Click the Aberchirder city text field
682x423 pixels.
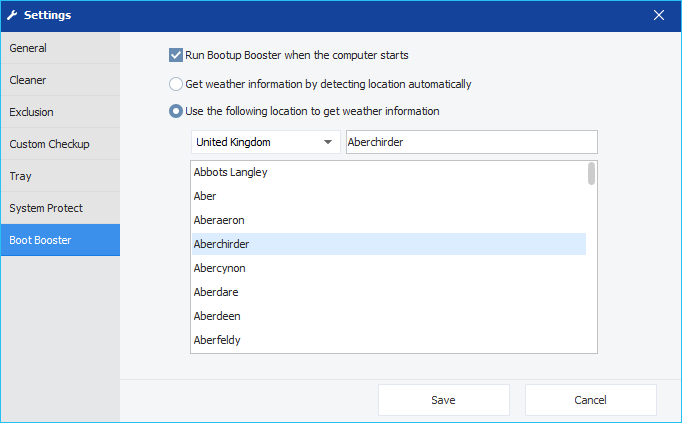click(x=472, y=142)
